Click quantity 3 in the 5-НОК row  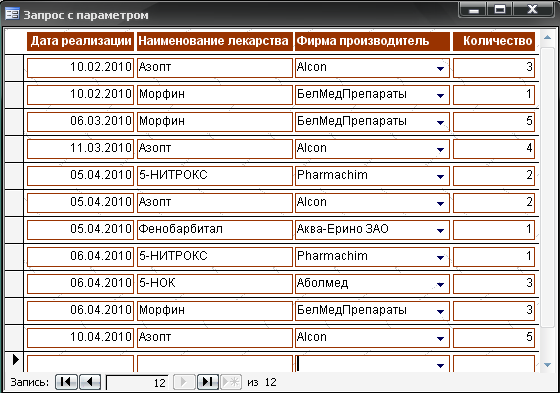click(494, 283)
